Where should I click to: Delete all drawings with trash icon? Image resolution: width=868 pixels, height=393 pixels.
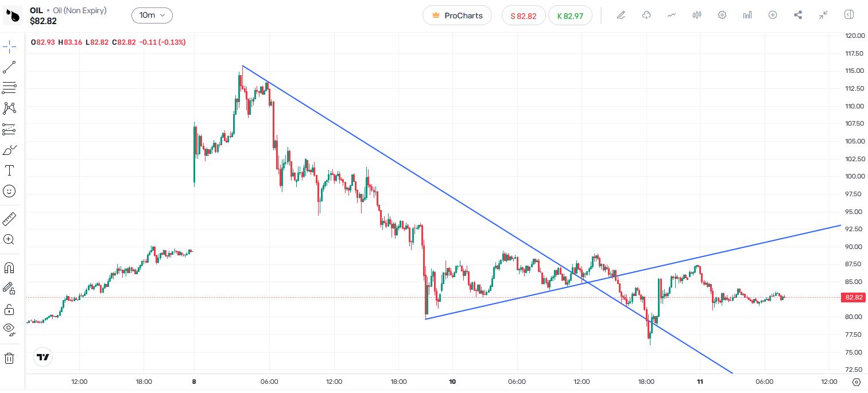9,359
